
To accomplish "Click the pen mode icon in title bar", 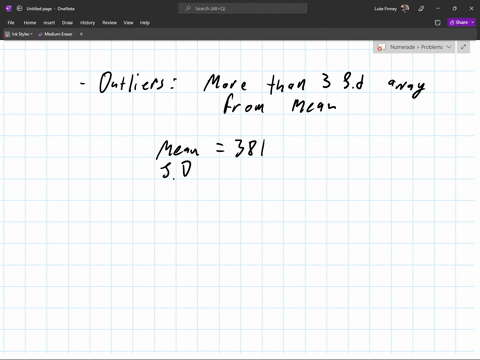I will (x=421, y=9).
